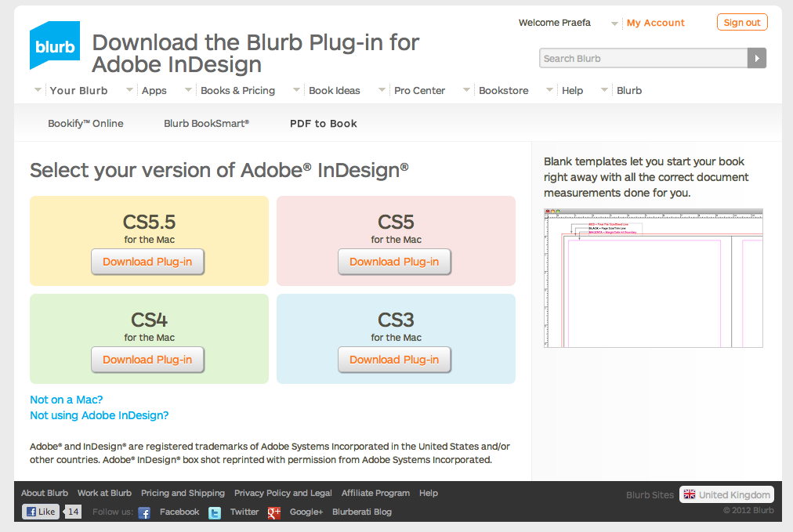Open the Apps menu
Screen dimensions: 793x532
point(154,91)
